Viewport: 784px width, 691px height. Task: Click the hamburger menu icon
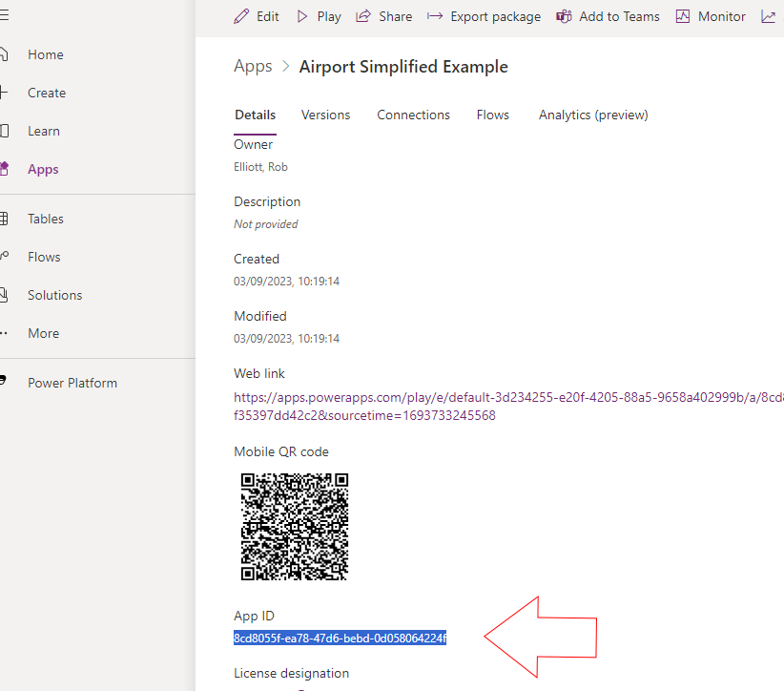[x=4, y=15]
